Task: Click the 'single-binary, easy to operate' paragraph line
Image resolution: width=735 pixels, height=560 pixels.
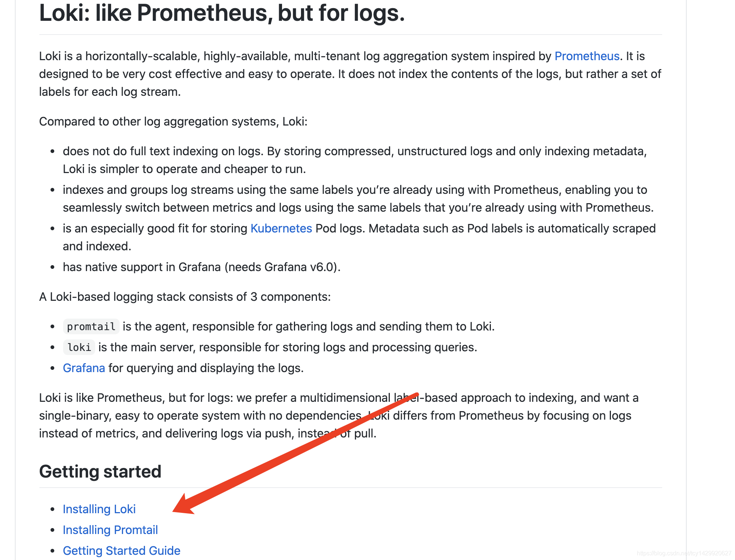Action: click(201, 416)
